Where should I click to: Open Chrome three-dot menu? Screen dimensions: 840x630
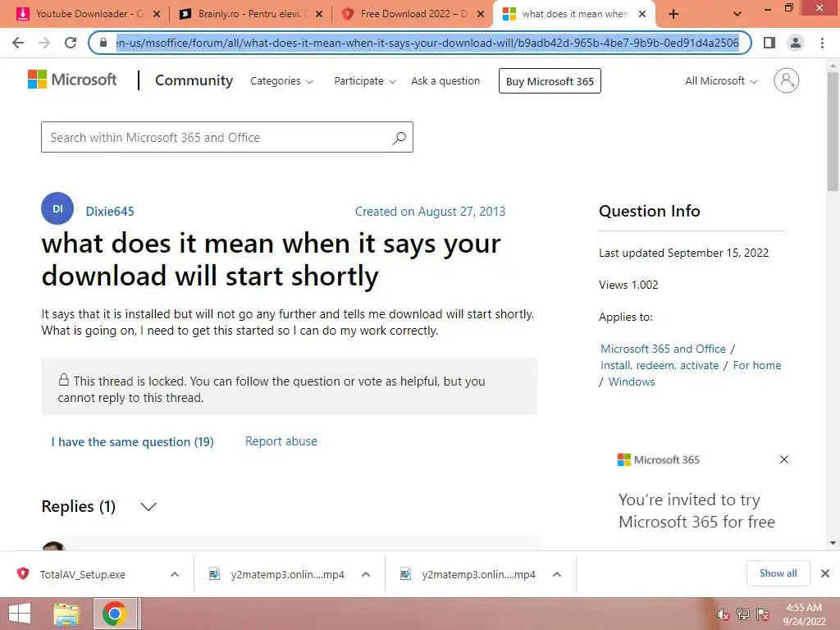point(822,43)
